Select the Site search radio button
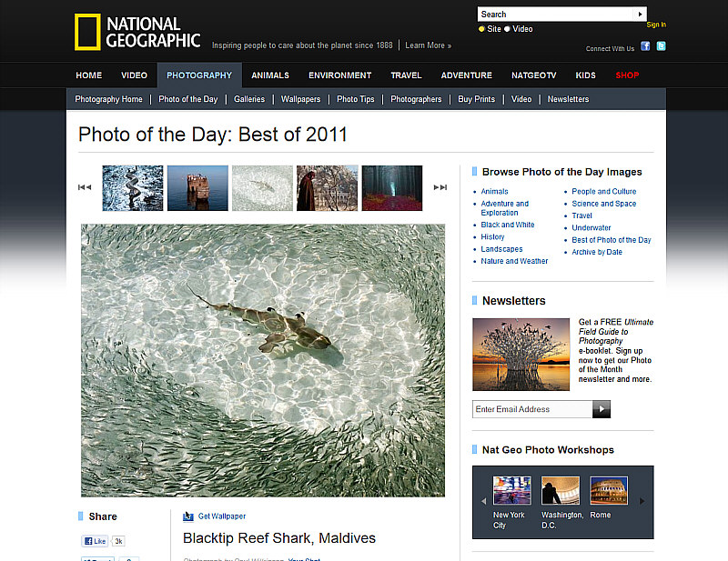This screenshot has height=561, width=728. tap(482, 29)
